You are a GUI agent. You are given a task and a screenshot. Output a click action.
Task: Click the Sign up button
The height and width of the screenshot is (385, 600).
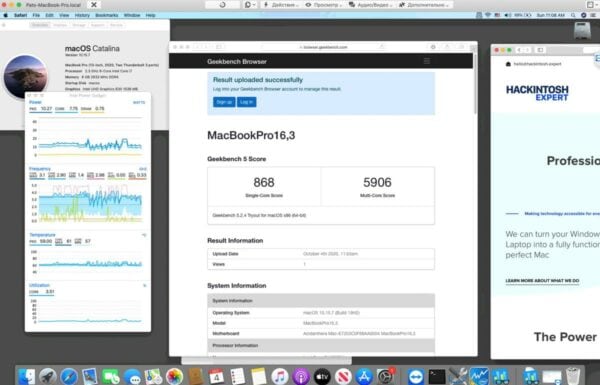pyautogui.click(x=224, y=102)
